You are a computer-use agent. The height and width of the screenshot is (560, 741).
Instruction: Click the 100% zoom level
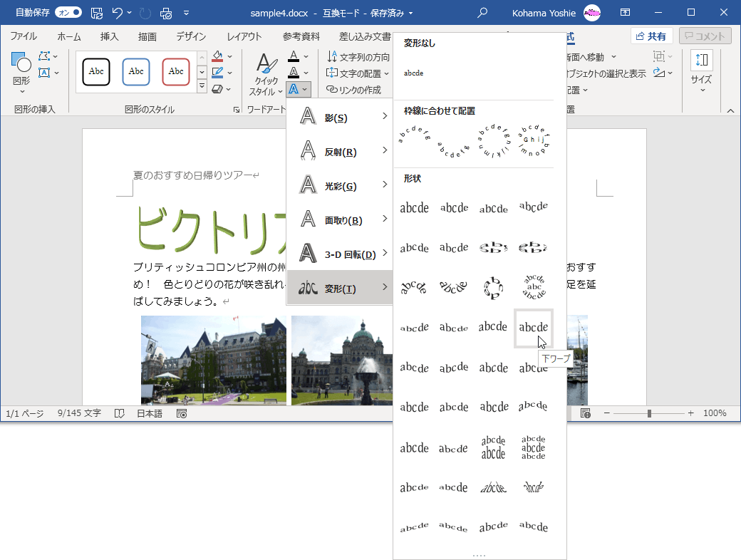715,413
